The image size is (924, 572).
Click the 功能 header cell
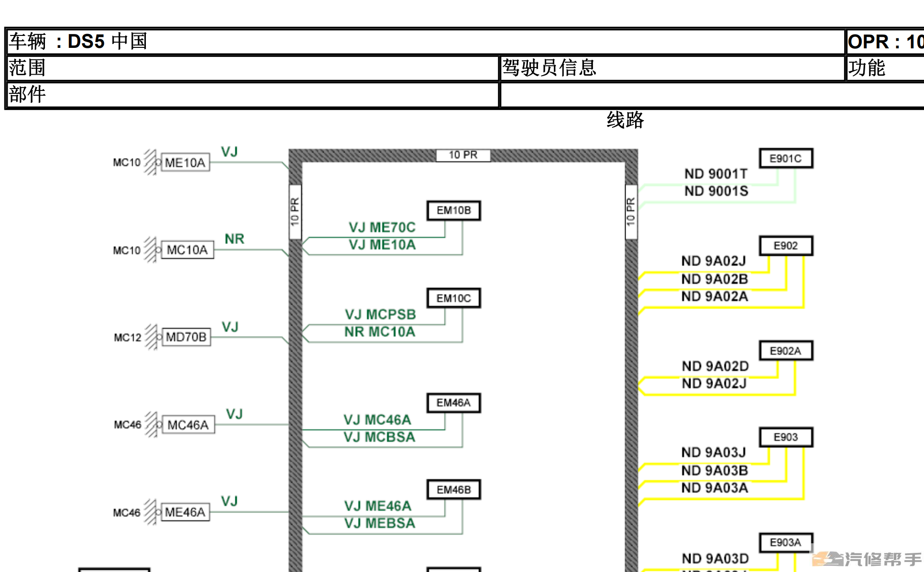click(885, 68)
